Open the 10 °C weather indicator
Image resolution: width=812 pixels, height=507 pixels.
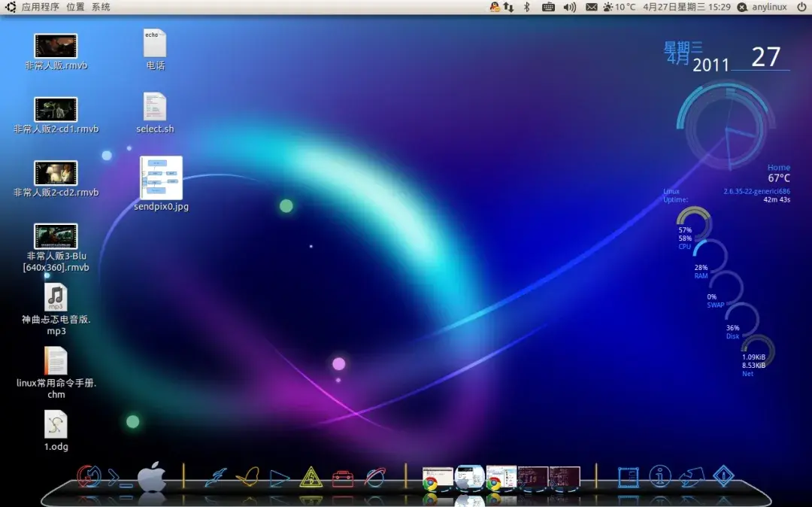click(619, 7)
